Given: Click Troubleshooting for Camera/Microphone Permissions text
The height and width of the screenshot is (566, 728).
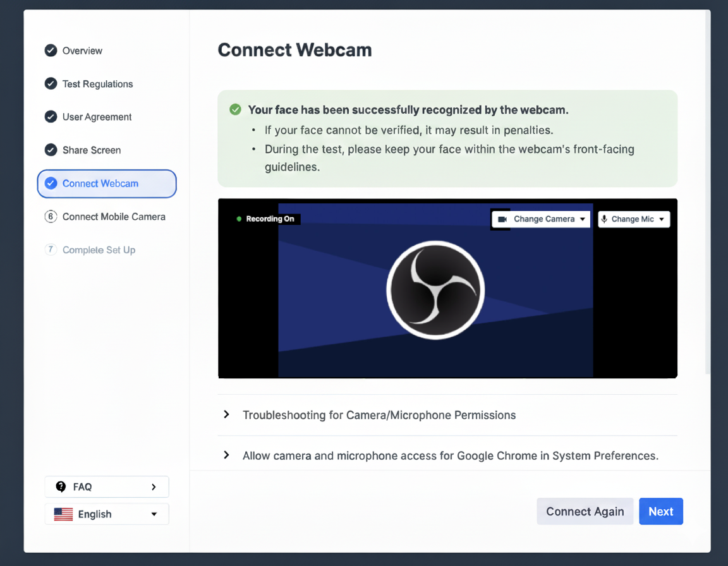Looking at the screenshot, I should [x=379, y=415].
